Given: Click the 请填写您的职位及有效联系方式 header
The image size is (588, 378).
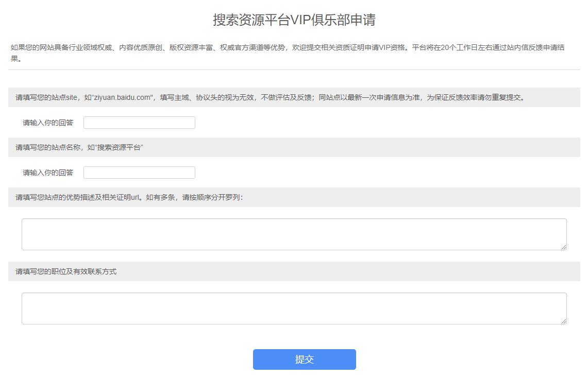Looking at the screenshot, I should pos(66,271).
